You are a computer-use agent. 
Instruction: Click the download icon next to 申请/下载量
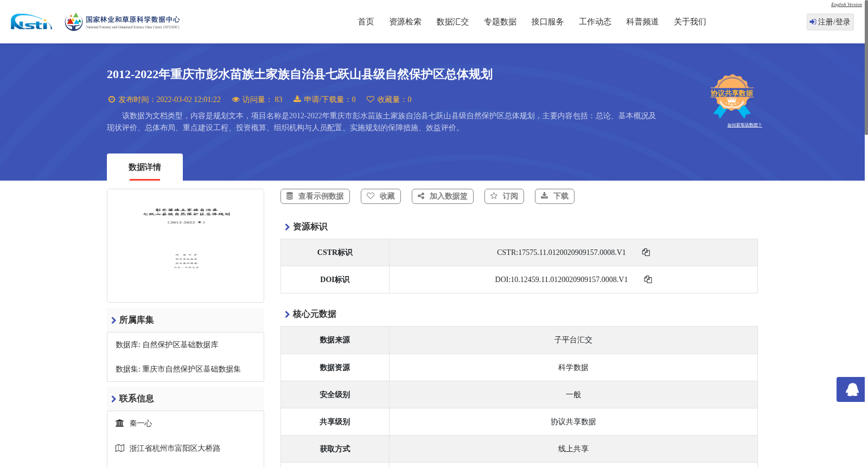tap(297, 99)
